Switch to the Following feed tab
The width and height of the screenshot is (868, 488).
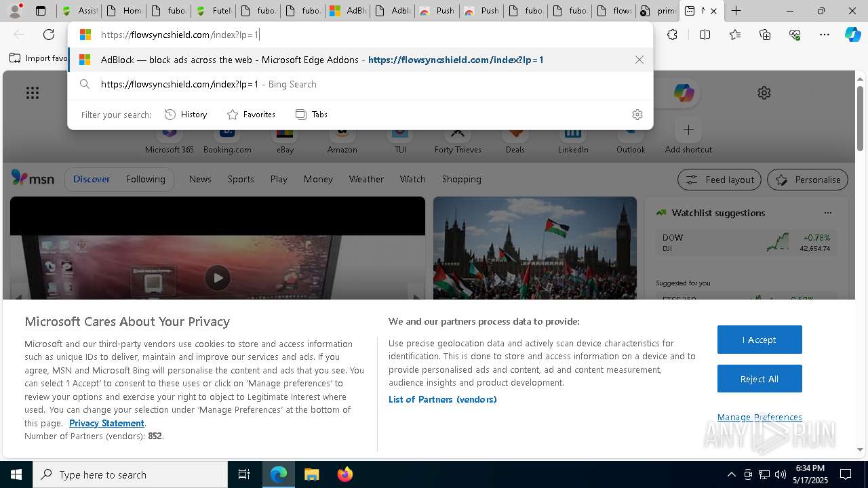point(145,179)
